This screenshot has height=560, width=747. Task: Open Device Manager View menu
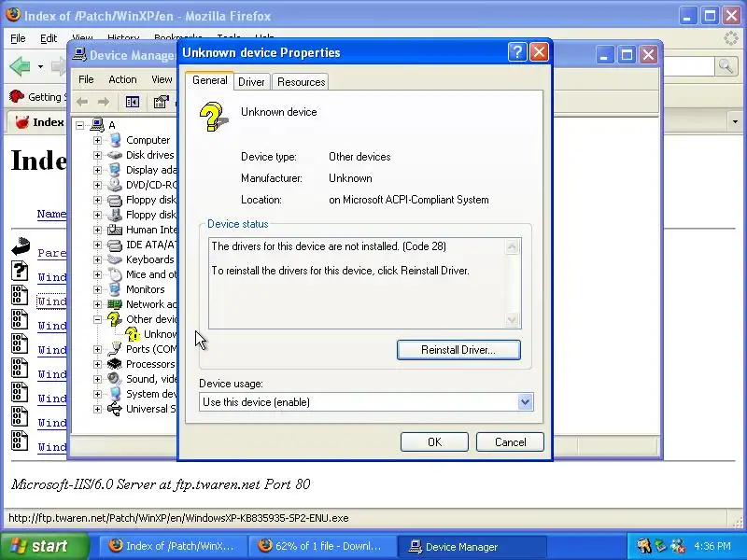point(162,79)
